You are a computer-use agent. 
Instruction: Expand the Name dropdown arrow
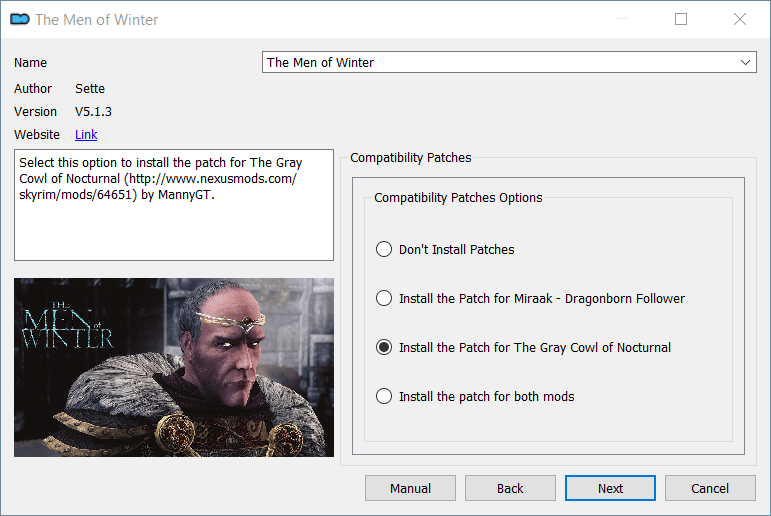pos(745,62)
